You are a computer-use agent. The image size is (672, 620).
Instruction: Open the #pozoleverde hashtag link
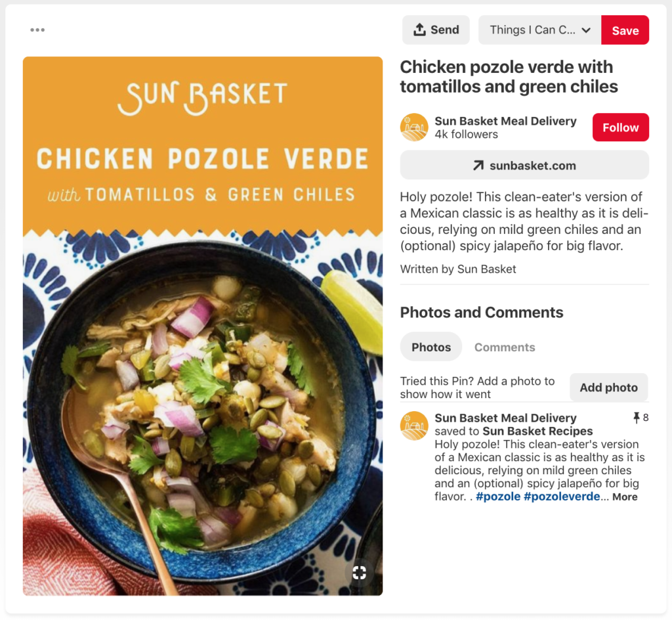click(x=561, y=497)
